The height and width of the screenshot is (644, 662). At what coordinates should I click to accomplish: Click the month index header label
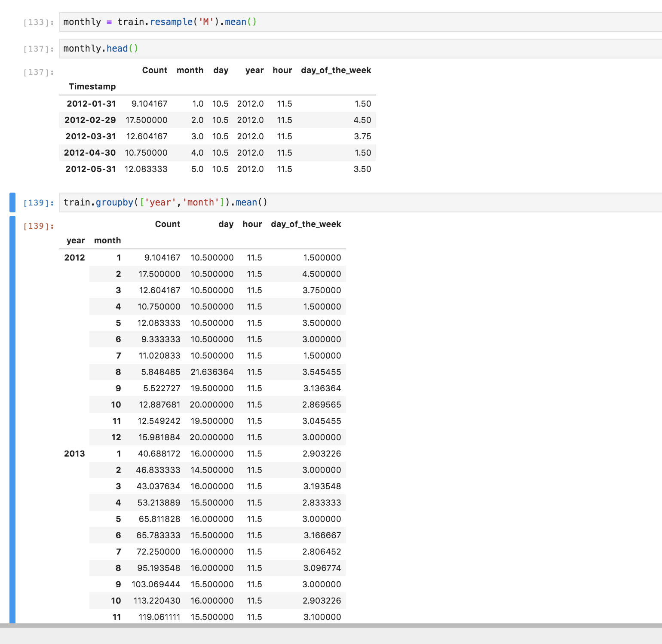point(107,240)
